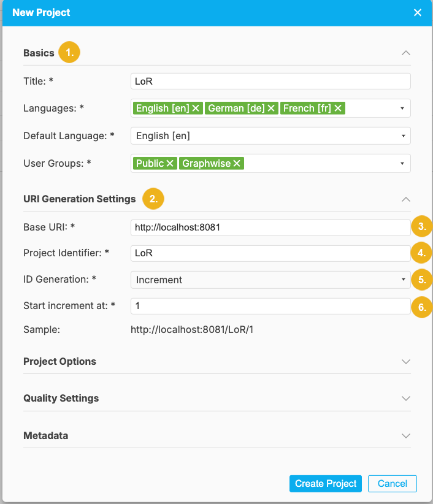433x504 pixels.
Task: Click badge 6 near Start increment field
Action: tap(421, 307)
